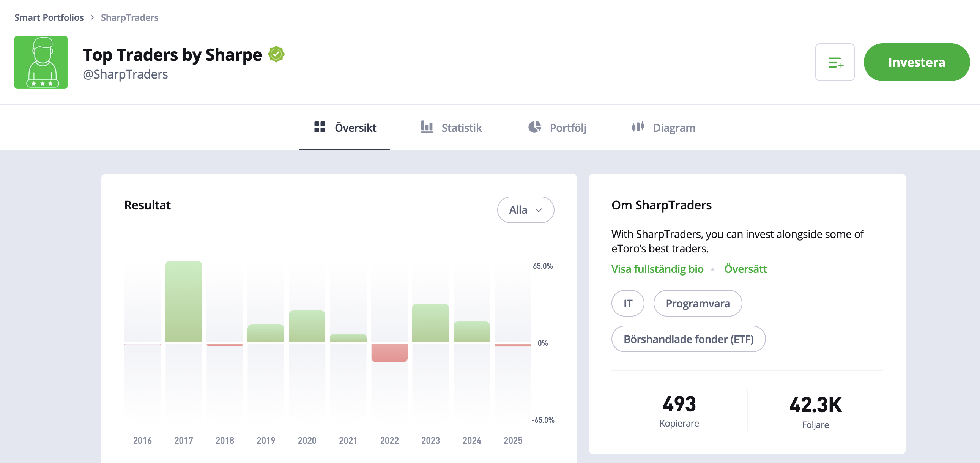Open the Alla time range dropdown
The image size is (980, 463).
click(525, 210)
